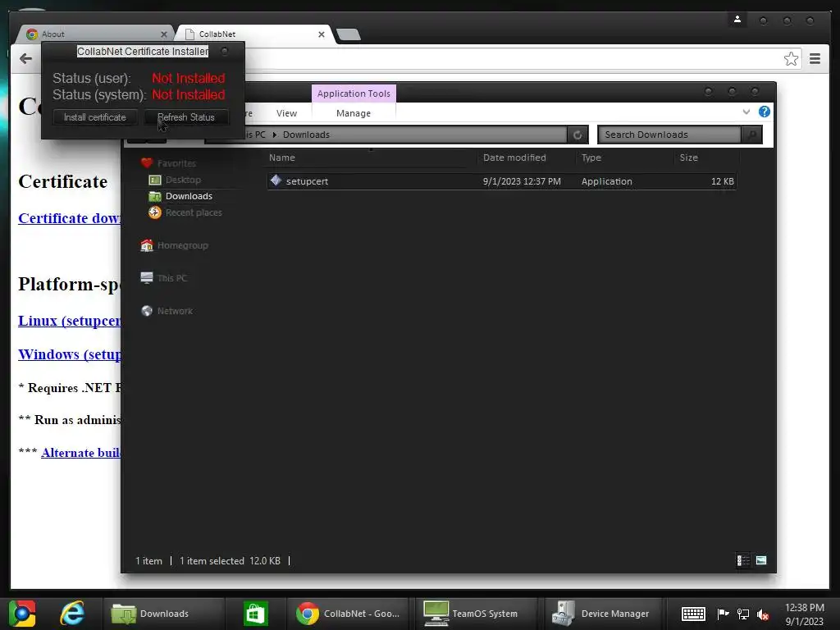Click the muted volume tray icon
This screenshot has width=840, height=630.
pyautogui.click(x=763, y=614)
